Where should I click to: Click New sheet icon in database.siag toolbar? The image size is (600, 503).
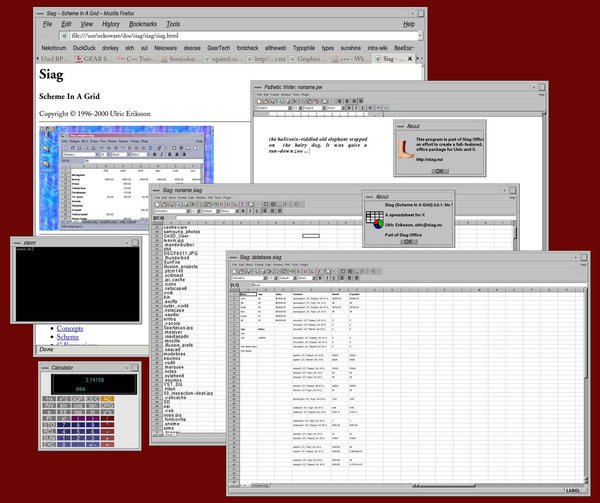[234, 271]
